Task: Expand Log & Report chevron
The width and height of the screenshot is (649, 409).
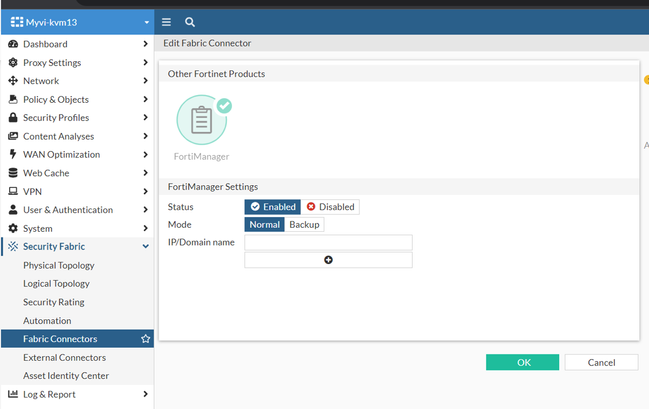Action: pos(145,394)
